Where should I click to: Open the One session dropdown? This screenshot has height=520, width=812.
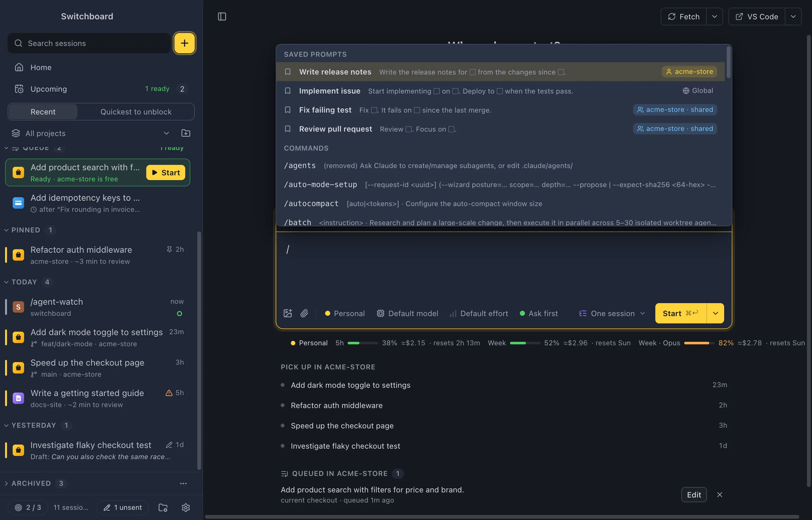(612, 313)
